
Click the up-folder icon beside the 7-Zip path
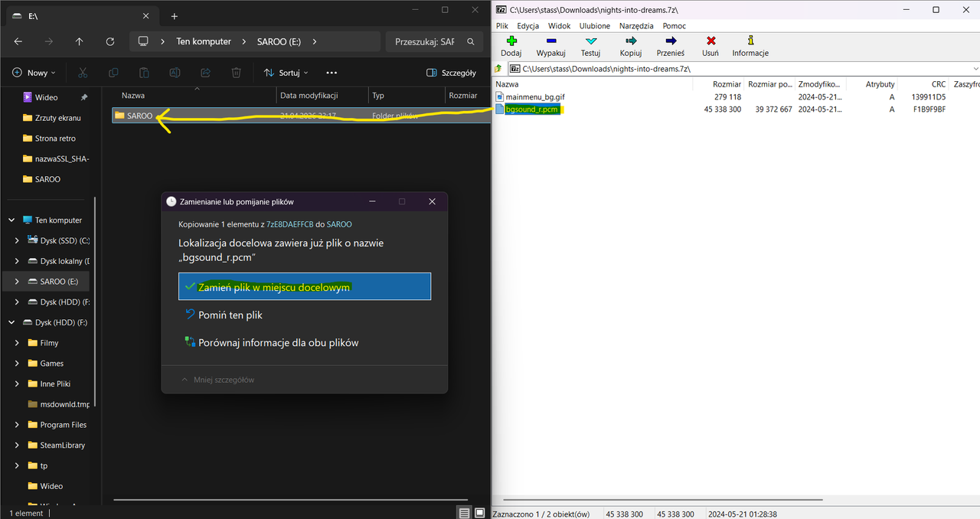click(498, 68)
